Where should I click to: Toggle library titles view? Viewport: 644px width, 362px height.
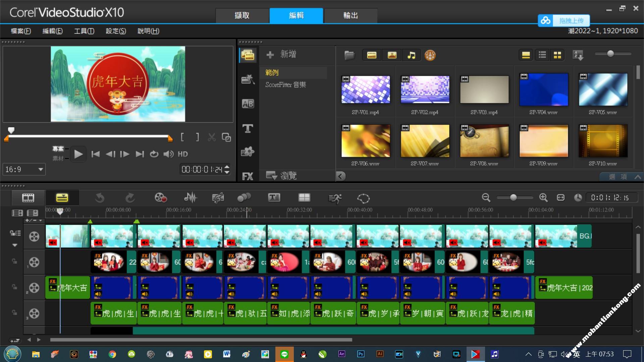(x=526, y=55)
